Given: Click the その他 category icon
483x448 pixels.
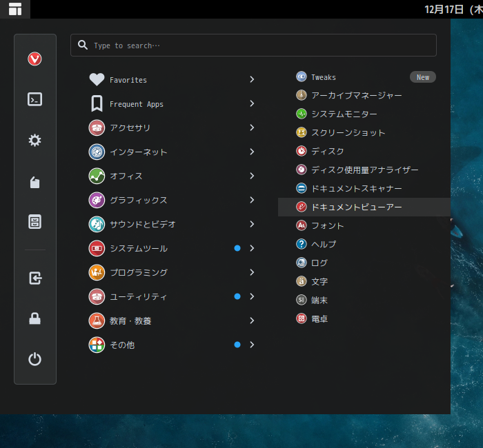Looking at the screenshot, I should pyautogui.click(x=97, y=345).
